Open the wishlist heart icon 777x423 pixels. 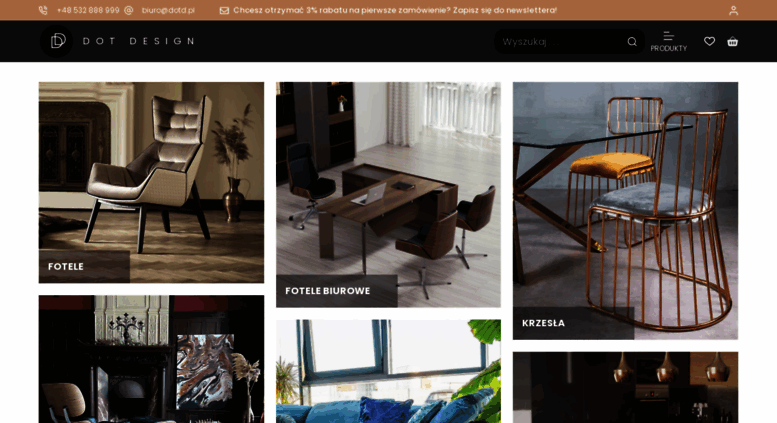(x=710, y=42)
